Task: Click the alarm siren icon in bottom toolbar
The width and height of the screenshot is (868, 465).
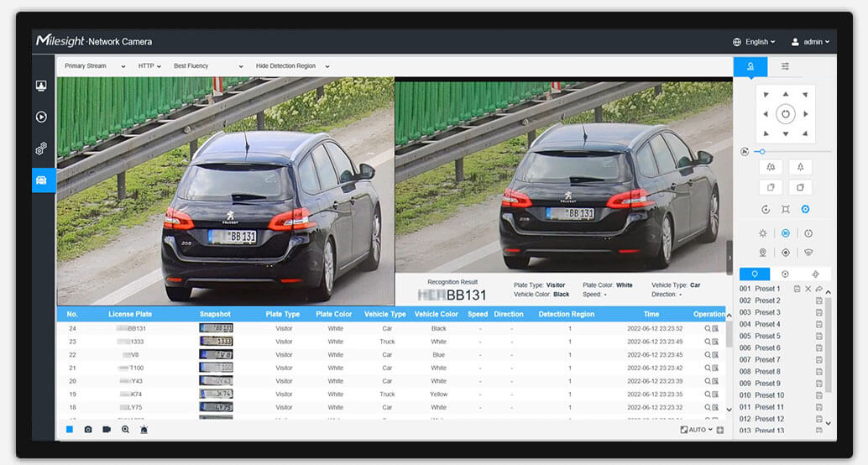Action: pos(144,429)
